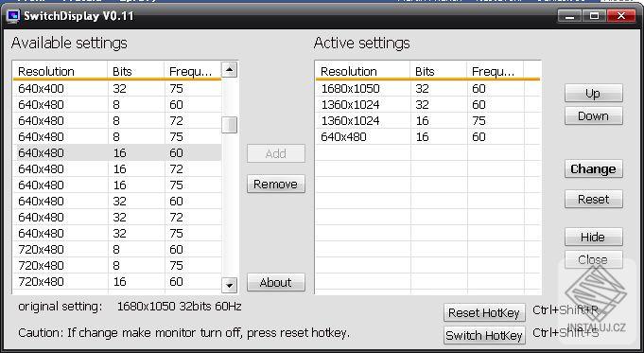Click the Bits header in Active settings
This screenshot has height=353, width=644.
(x=438, y=71)
